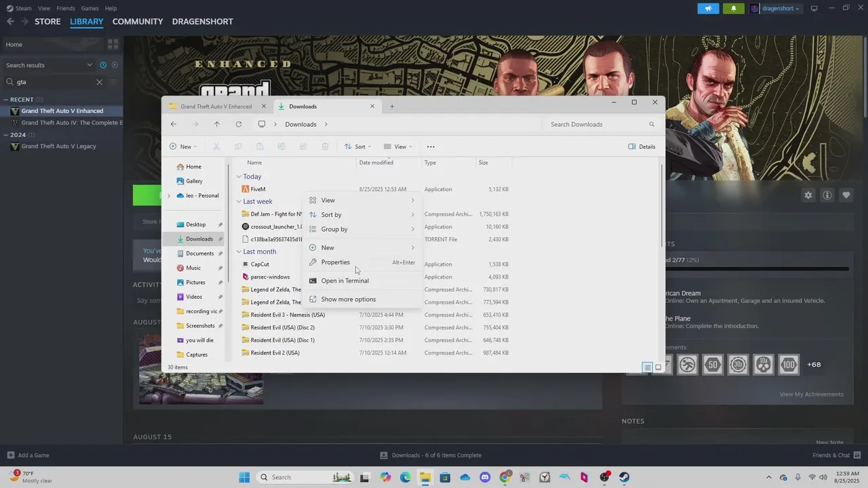Open the Sort by submenu
Screen dimensions: 868x488
point(362,215)
